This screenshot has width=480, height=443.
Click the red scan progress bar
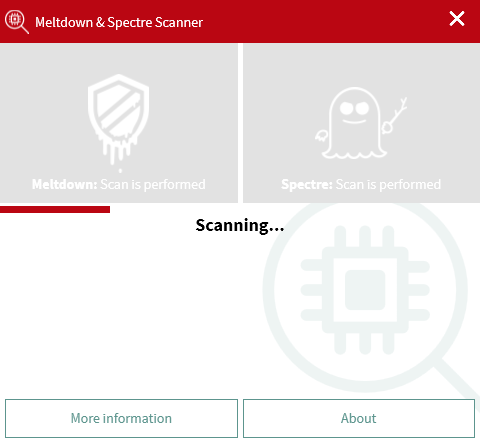click(55, 209)
